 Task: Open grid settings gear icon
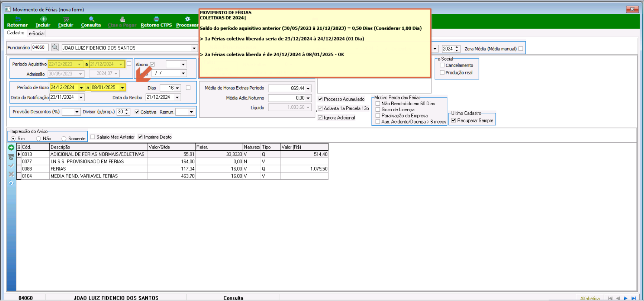click(11, 183)
